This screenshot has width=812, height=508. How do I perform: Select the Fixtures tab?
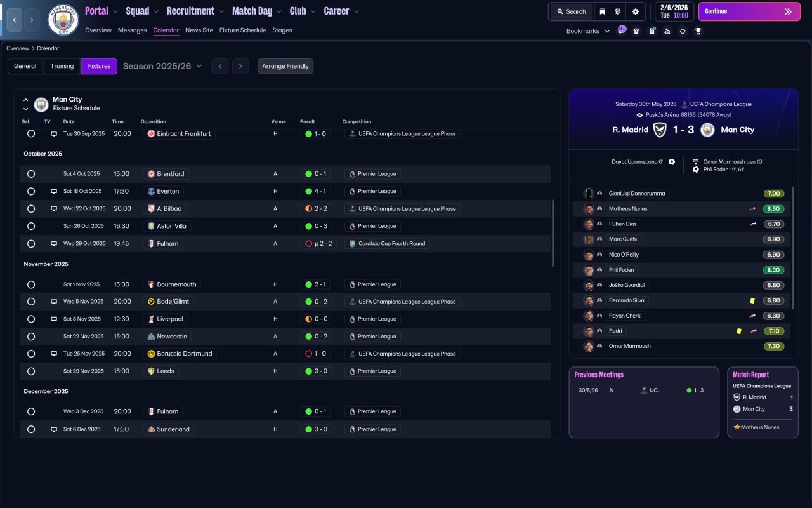(99, 66)
